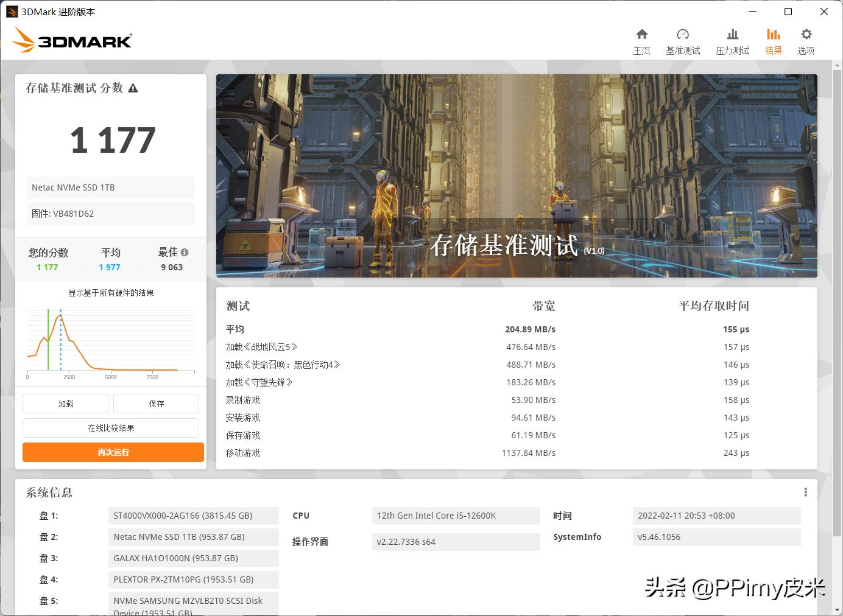The image size is (843, 616).
Task: Click the 3DMark logo
Action: click(71, 39)
